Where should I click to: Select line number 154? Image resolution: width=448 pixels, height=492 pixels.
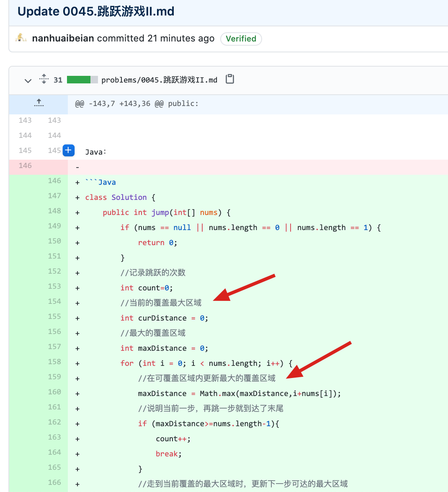[x=54, y=301]
